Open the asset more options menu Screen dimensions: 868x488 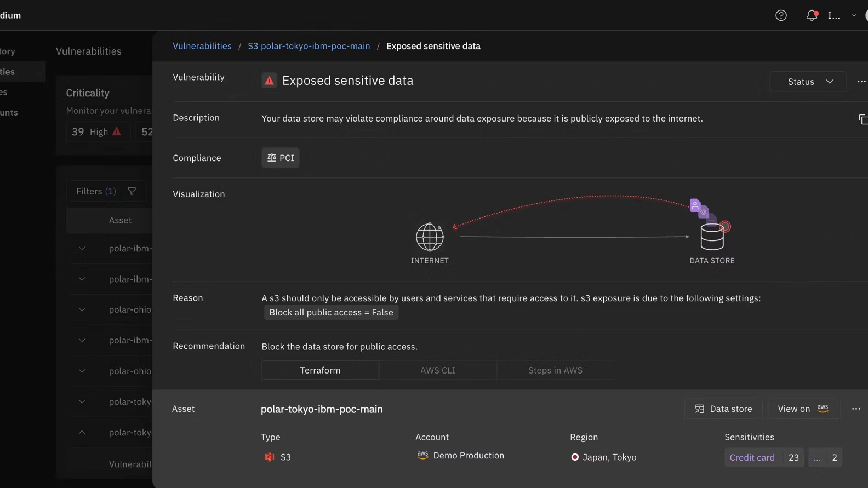tap(855, 409)
